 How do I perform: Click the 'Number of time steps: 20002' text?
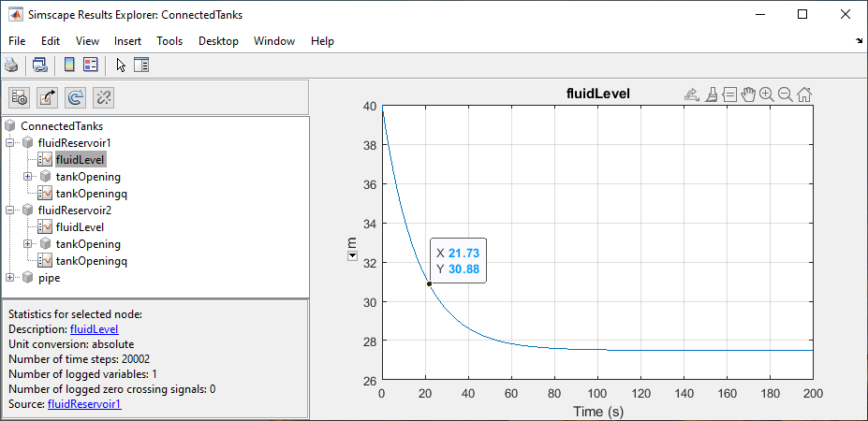80,359
